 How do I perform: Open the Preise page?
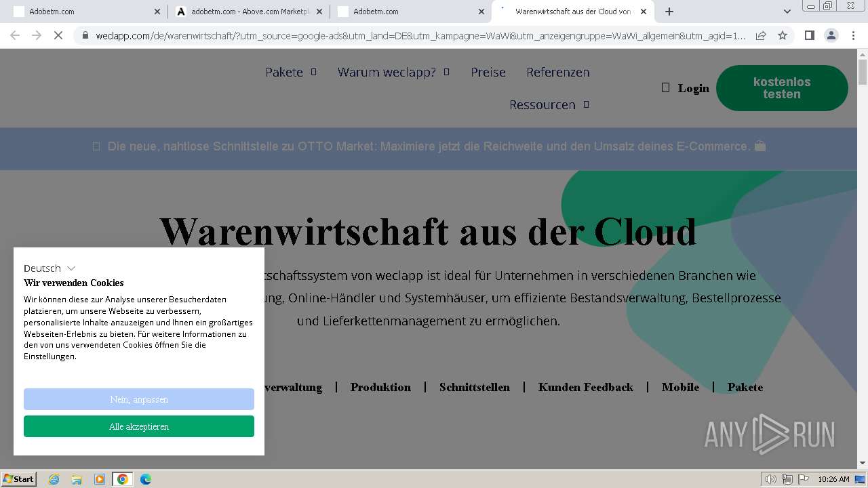click(488, 72)
